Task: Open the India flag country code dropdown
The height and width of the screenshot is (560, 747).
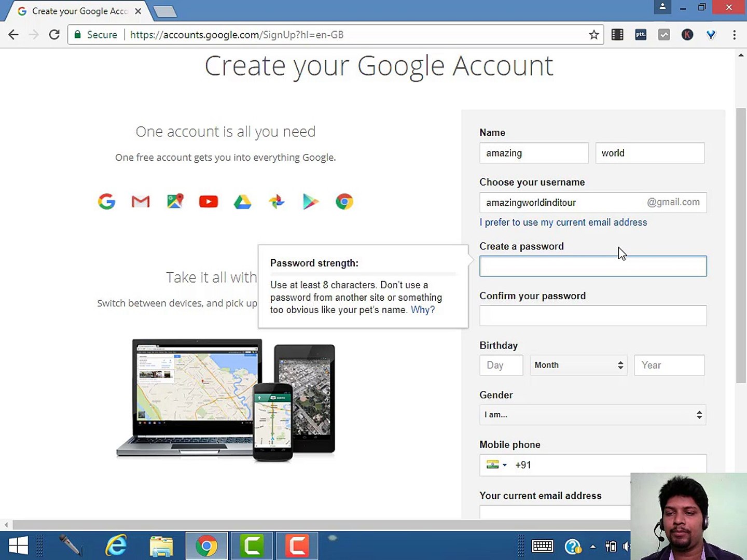Action: click(496, 465)
